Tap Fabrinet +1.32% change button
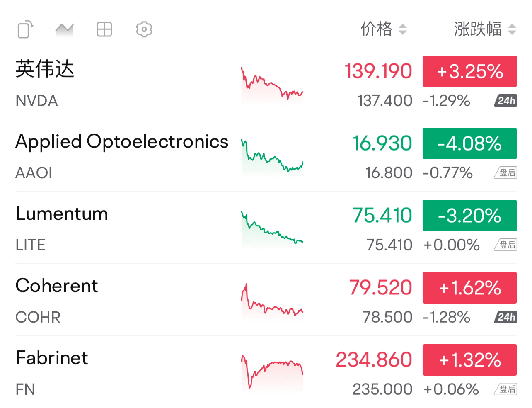The image size is (532, 408). (470, 360)
